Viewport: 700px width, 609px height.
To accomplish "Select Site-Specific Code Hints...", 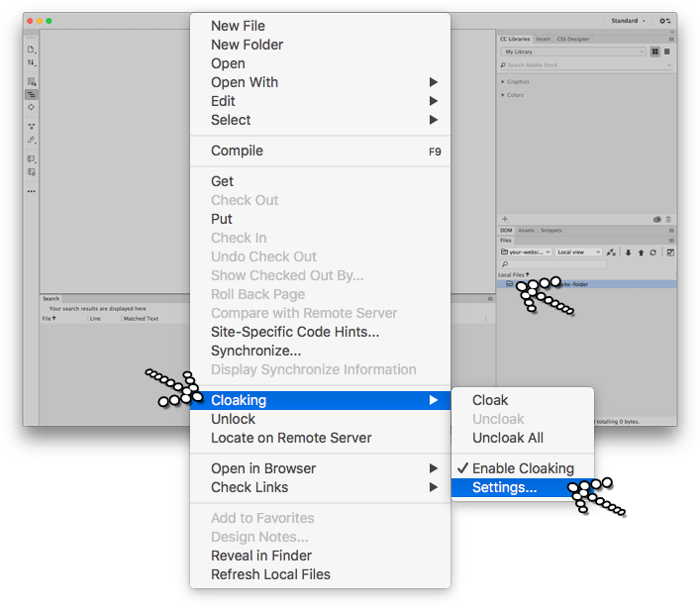I will [320, 332].
